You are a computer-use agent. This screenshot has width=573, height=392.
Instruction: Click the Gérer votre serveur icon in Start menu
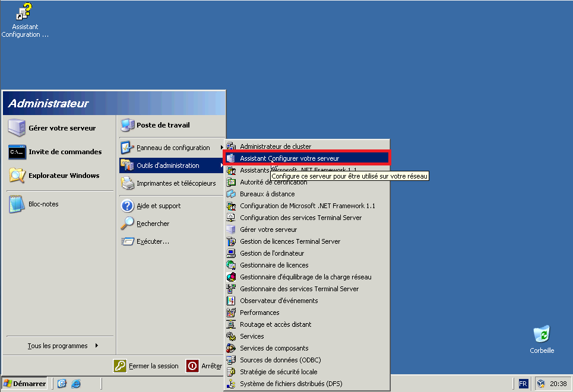(17, 128)
